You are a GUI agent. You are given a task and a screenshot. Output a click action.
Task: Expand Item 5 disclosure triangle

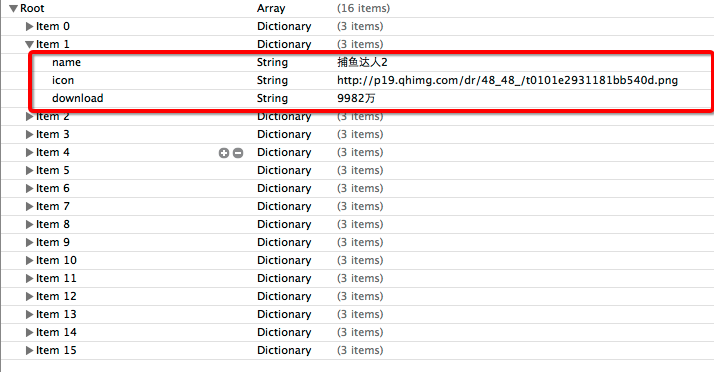29,170
